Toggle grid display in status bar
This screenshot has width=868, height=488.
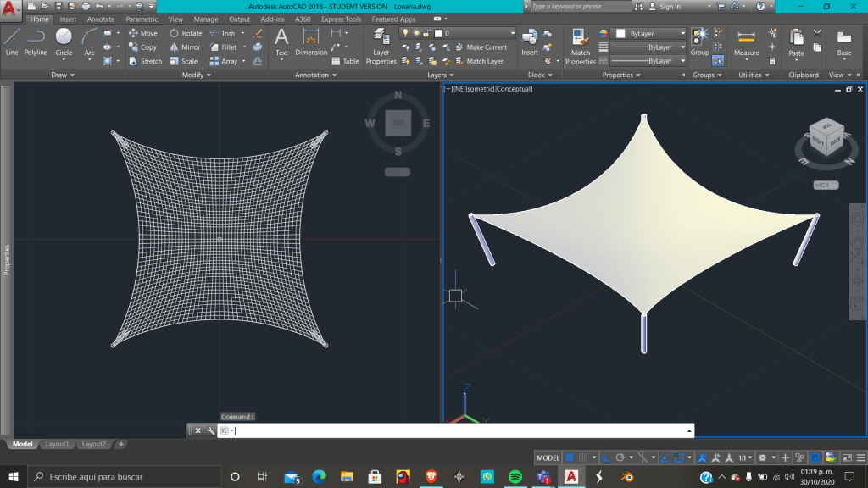tap(570, 457)
